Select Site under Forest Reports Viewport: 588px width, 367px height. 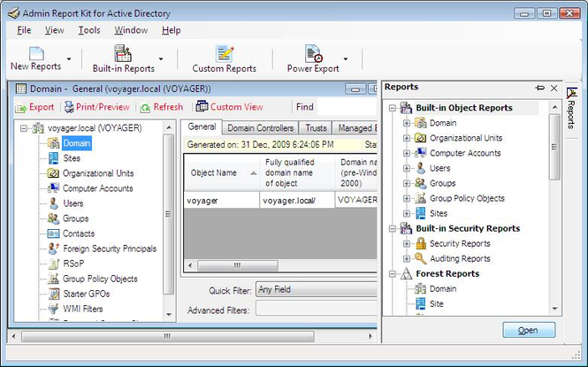(437, 304)
